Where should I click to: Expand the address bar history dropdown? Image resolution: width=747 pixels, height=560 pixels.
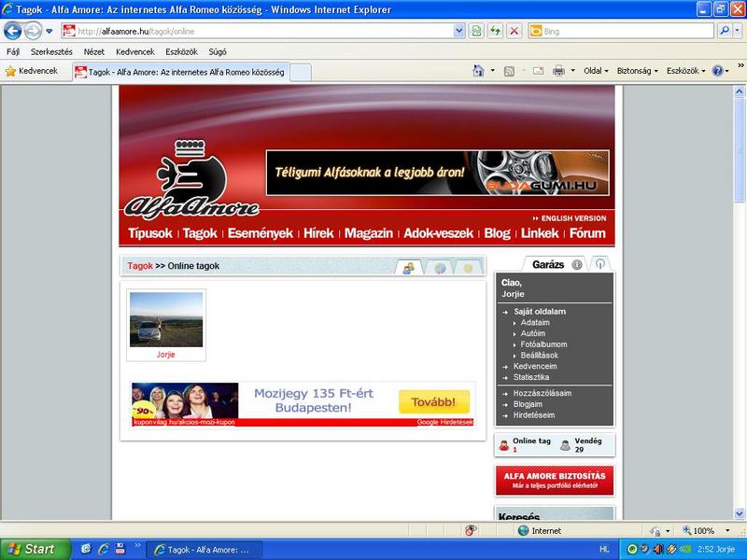tap(458, 32)
